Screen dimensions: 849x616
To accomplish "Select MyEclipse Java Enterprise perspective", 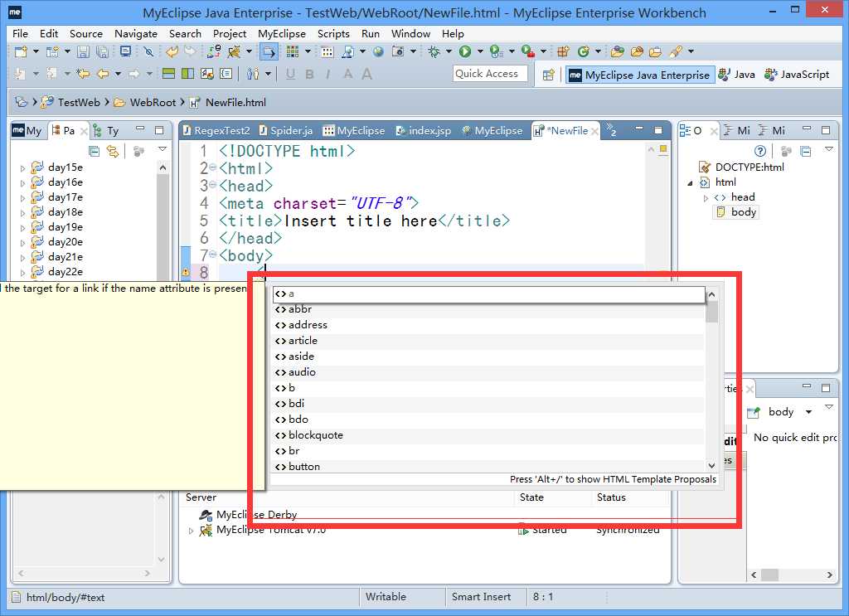I will (640, 75).
